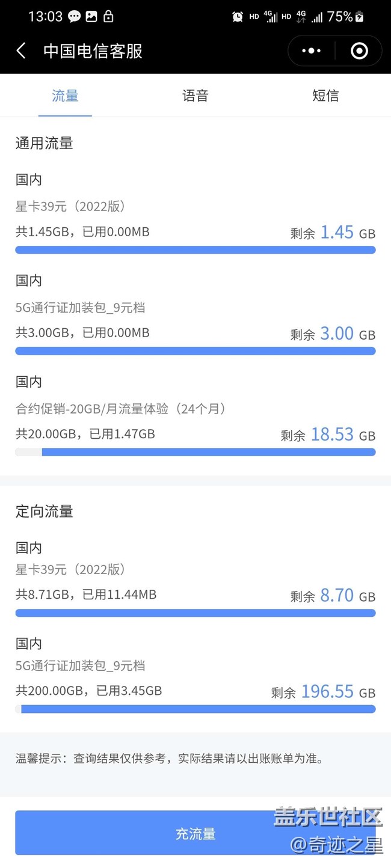Tap the image notification icon
Viewport: 391px width, 868px height.
[x=91, y=17]
